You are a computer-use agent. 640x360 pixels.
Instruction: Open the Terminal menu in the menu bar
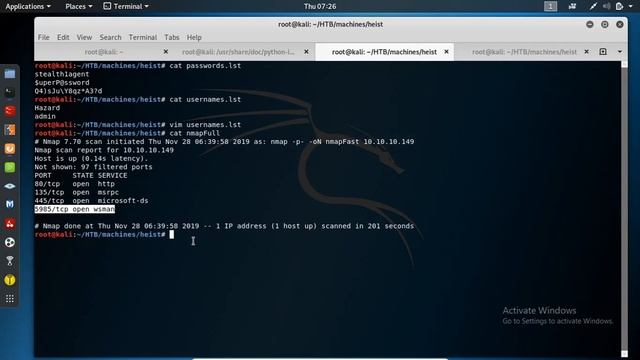tap(143, 37)
